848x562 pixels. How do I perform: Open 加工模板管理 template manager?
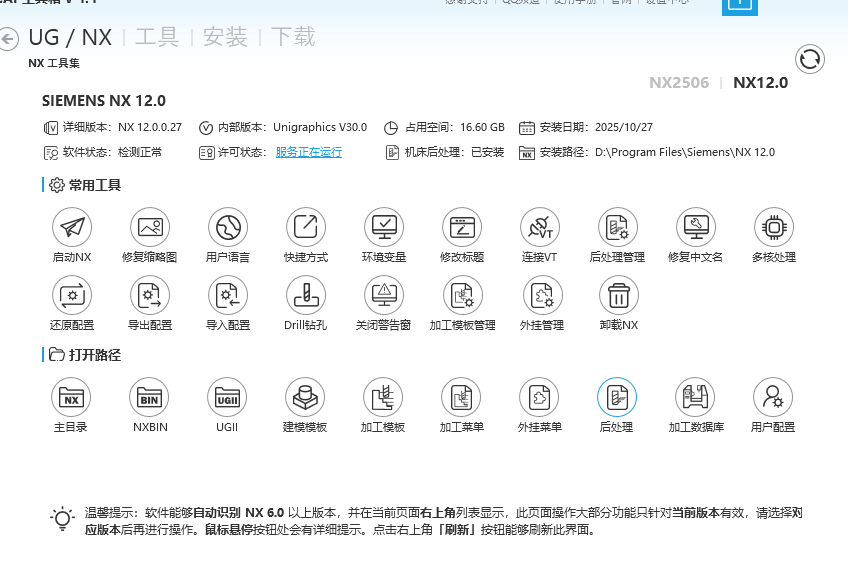(x=462, y=295)
